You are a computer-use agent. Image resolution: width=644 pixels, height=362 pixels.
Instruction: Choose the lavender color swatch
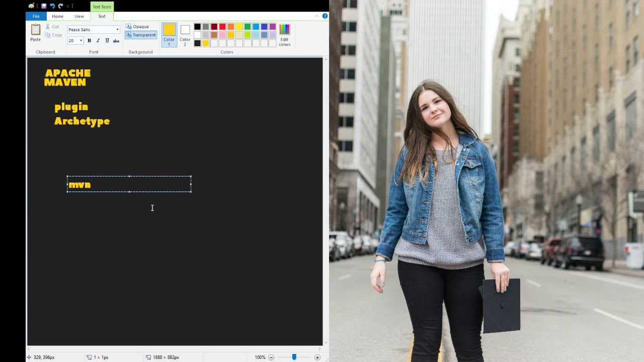(x=273, y=35)
